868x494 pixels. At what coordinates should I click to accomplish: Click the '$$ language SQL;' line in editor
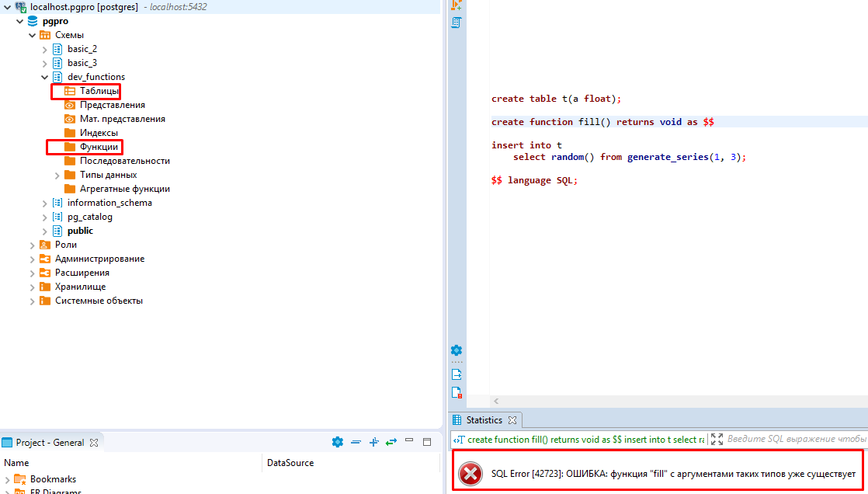coord(534,180)
